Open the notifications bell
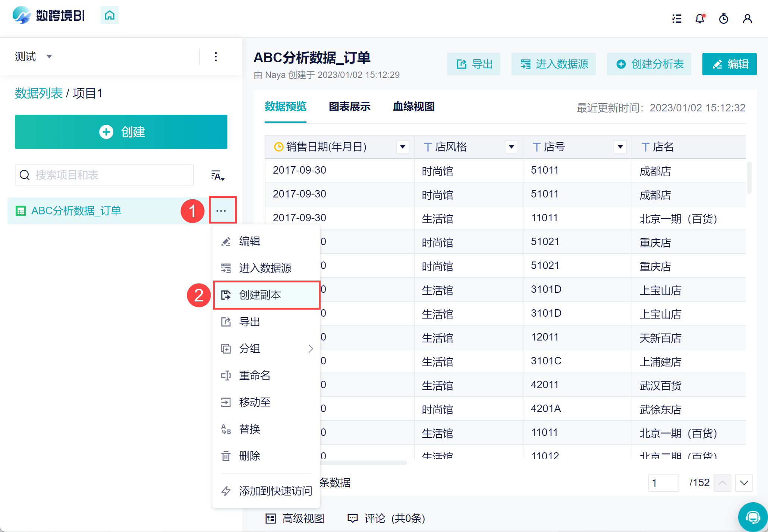Image resolution: width=768 pixels, height=532 pixels. click(x=700, y=19)
